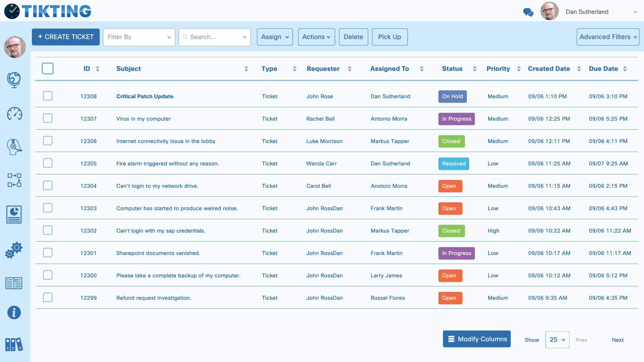Viewport: 644px width, 362px height.
Task: Tick the checkbox beside ticket 12299
Action: click(x=48, y=297)
